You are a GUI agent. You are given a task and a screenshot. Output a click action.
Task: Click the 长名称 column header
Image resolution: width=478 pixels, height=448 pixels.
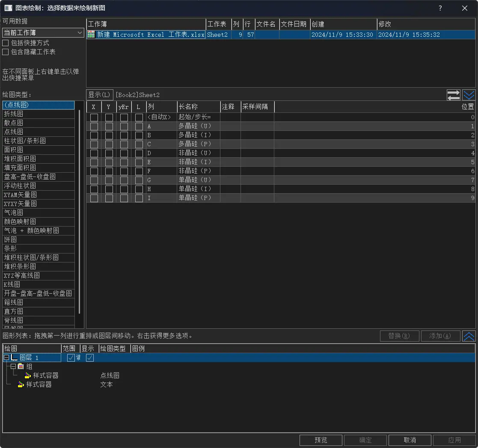(x=198, y=107)
